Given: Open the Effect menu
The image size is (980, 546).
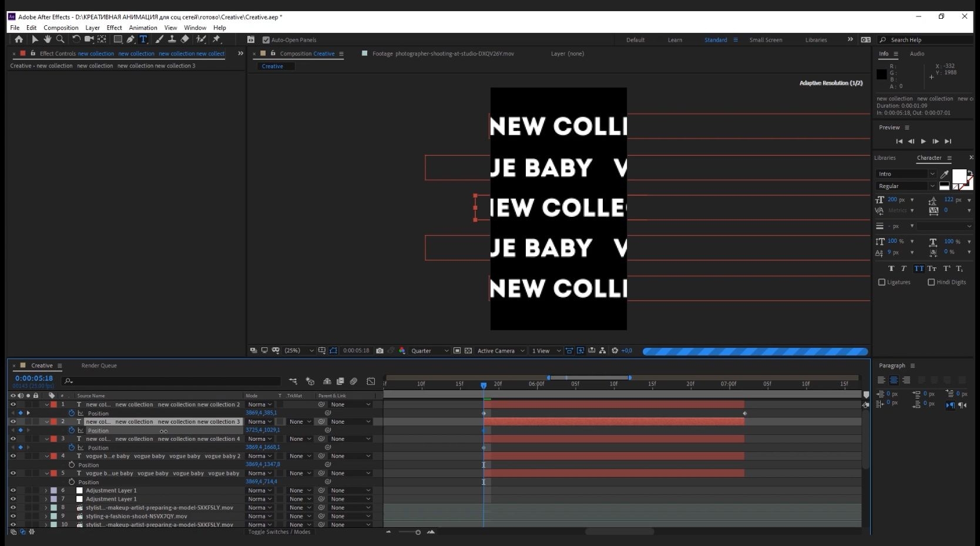Looking at the screenshot, I should pos(114,28).
